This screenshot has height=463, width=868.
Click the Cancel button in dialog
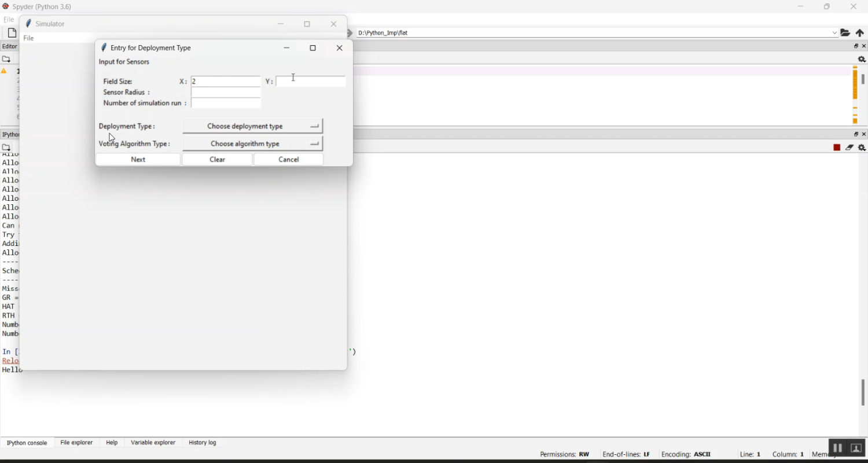tap(289, 160)
